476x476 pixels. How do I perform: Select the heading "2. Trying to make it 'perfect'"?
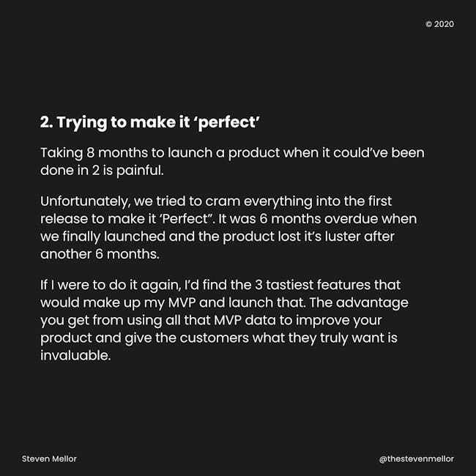click(150, 122)
